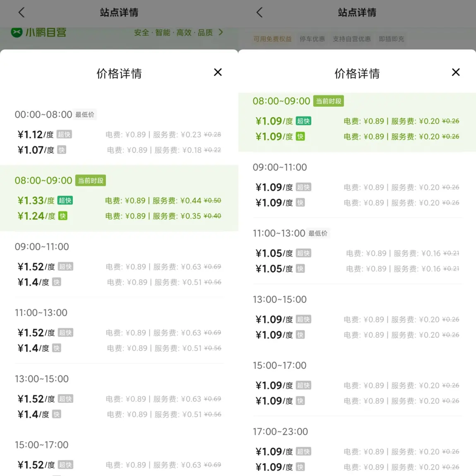This screenshot has width=476, height=476.
Task: Tap the 超快 badge beside ¥1.12/度
Action: (x=64, y=135)
